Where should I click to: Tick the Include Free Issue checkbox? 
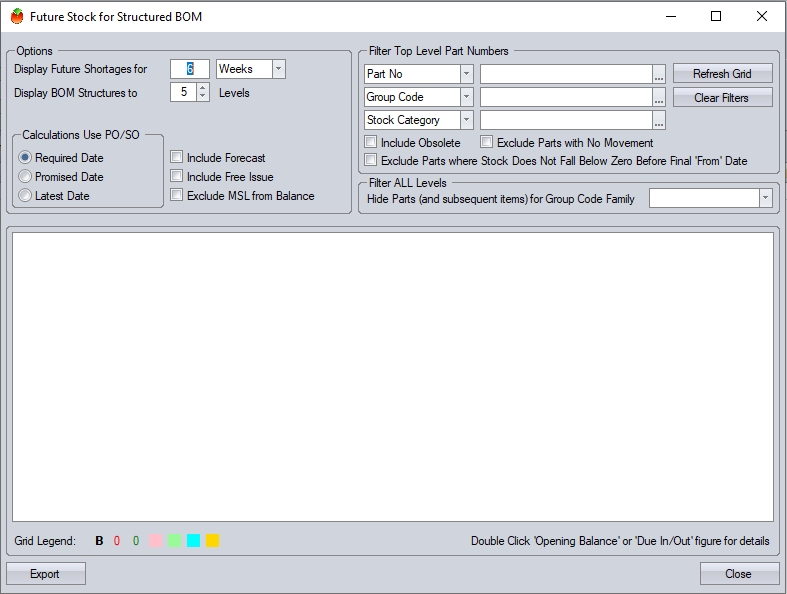pos(177,177)
